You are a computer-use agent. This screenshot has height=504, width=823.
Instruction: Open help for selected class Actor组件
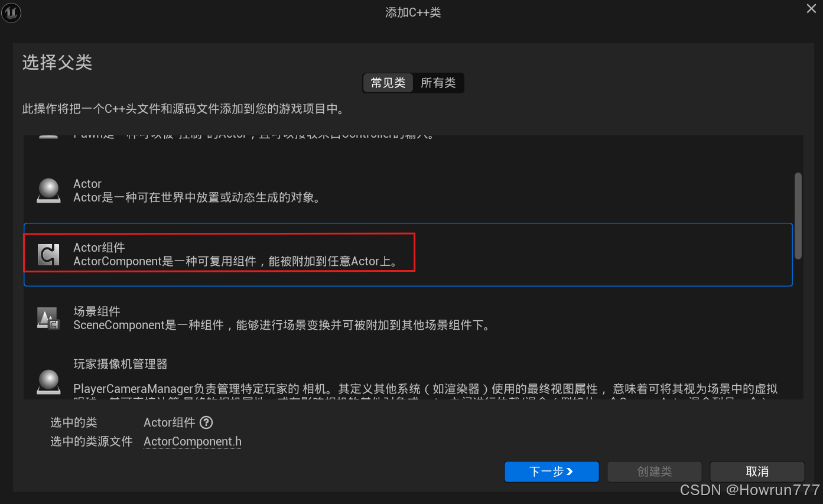pyautogui.click(x=206, y=422)
